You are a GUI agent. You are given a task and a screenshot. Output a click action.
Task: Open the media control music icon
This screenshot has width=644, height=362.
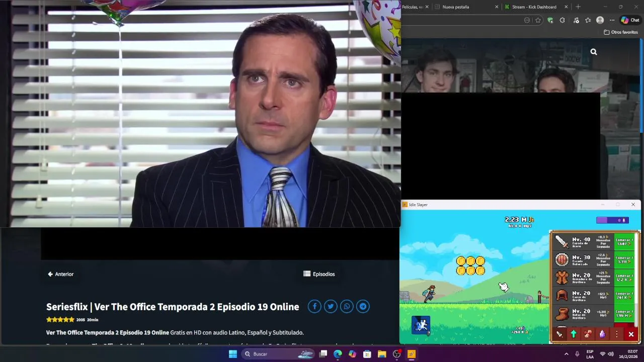tap(576, 20)
